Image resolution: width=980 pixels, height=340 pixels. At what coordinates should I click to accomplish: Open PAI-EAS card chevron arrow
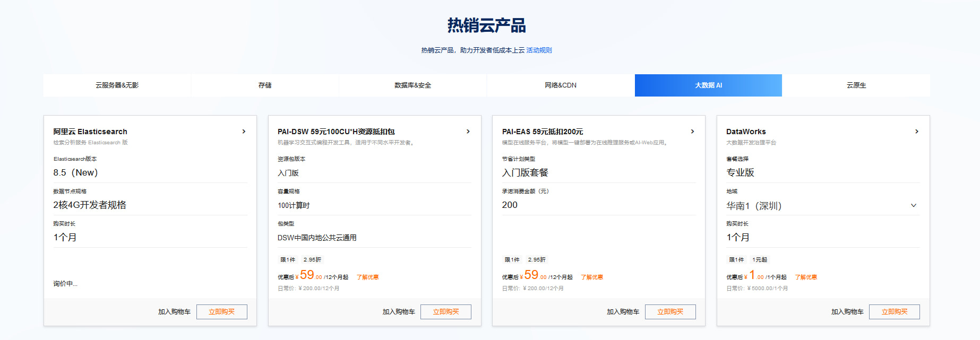(x=692, y=132)
